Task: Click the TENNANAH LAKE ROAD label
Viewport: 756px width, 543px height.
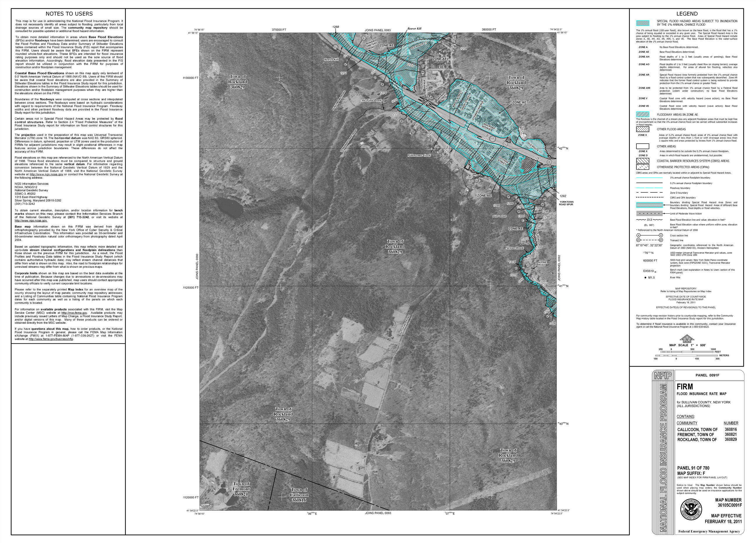Action: (348, 140)
